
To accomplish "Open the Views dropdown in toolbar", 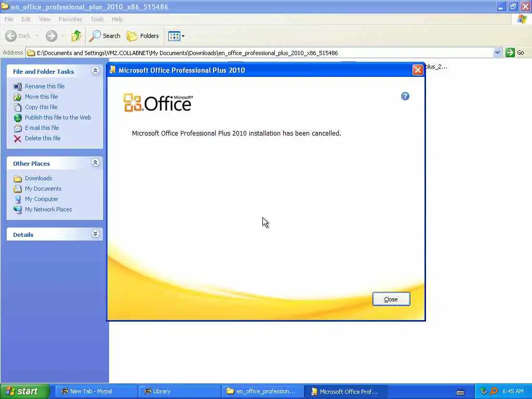I will 177,36.
